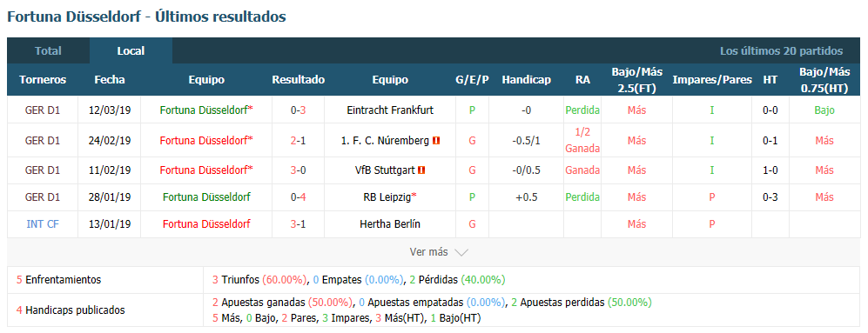Screen dimensions: 868x333
Task: Click red card icon beside VfB Stuttgart
Action: point(421,170)
